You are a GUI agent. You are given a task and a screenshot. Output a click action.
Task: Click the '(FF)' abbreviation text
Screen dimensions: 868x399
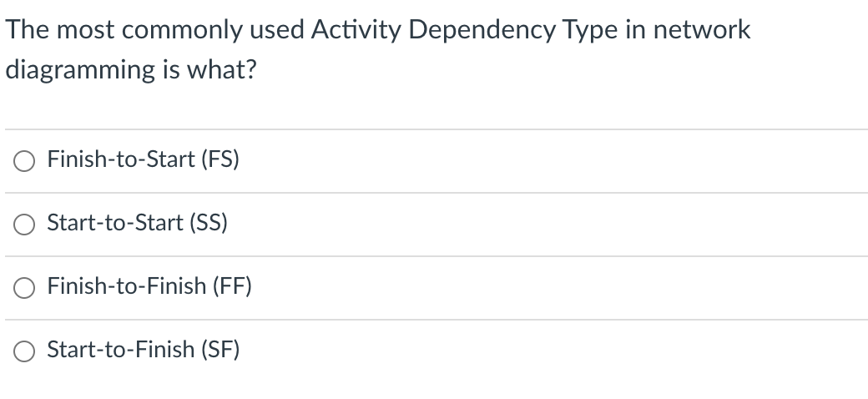click(233, 286)
